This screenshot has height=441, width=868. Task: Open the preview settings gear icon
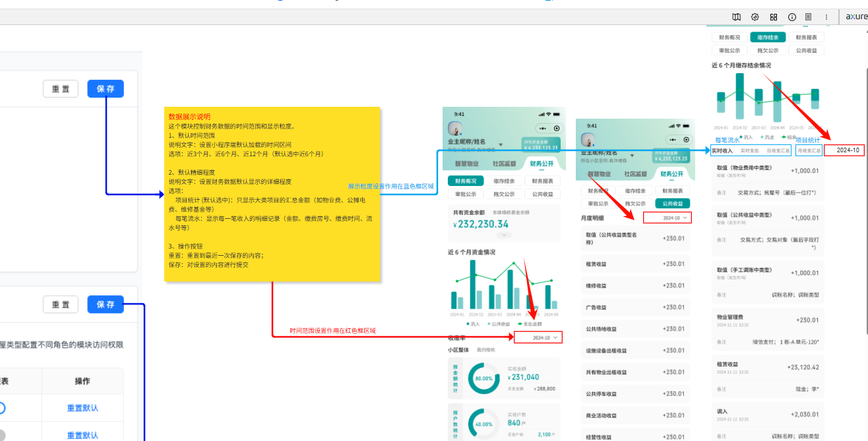coord(755,17)
